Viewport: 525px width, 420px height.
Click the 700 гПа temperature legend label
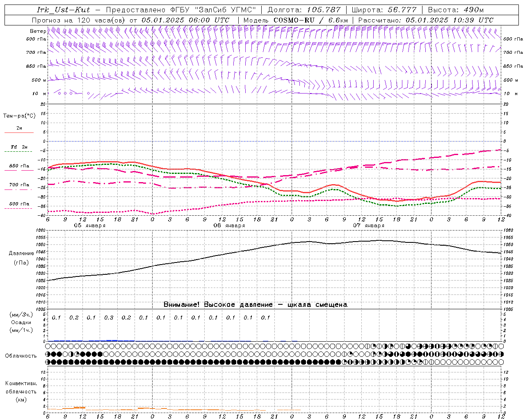(x=19, y=185)
